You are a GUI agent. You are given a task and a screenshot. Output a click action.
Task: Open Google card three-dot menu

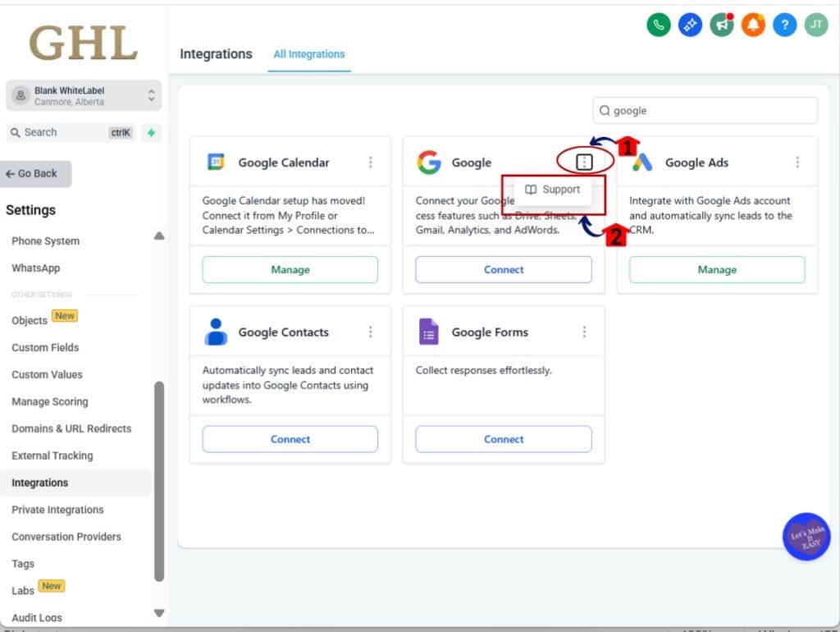[x=584, y=162]
